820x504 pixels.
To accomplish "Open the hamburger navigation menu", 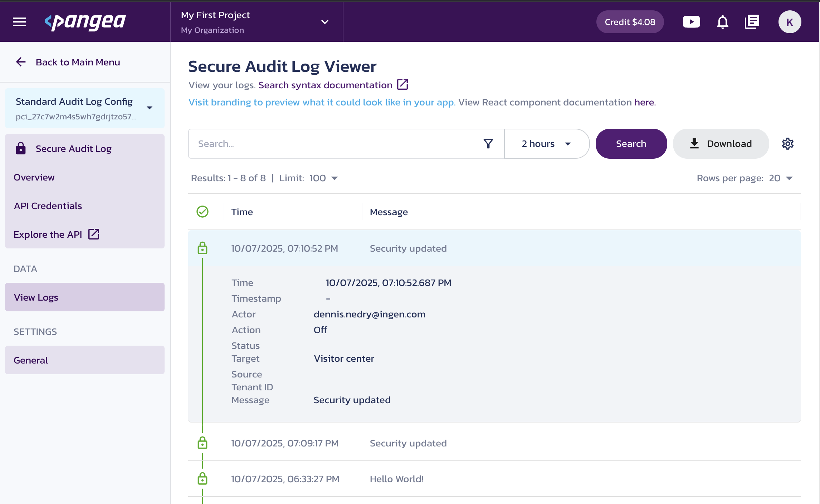I will click(19, 22).
